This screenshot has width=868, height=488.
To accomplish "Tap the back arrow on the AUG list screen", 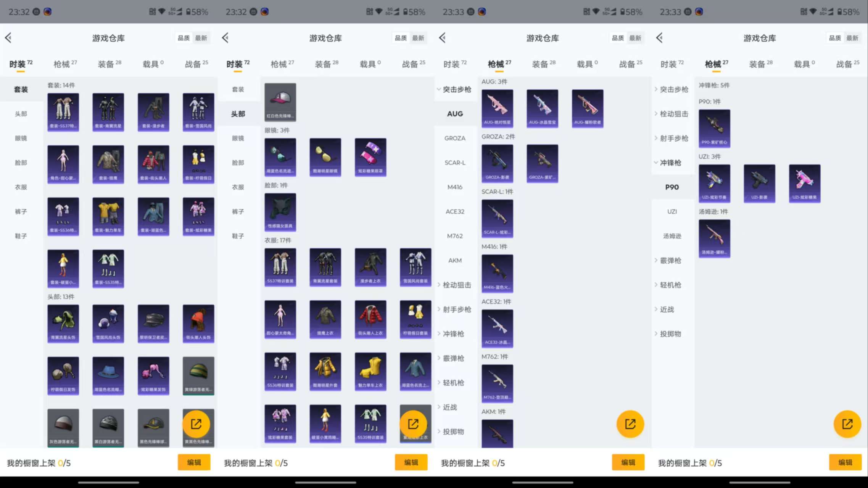I will [x=442, y=37].
